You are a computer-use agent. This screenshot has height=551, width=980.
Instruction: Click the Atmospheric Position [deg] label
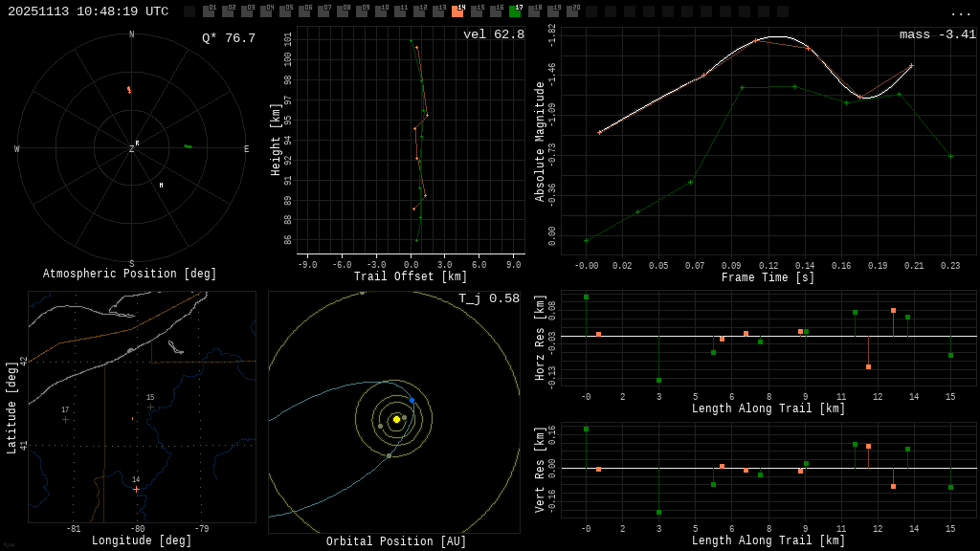tap(129, 274)
